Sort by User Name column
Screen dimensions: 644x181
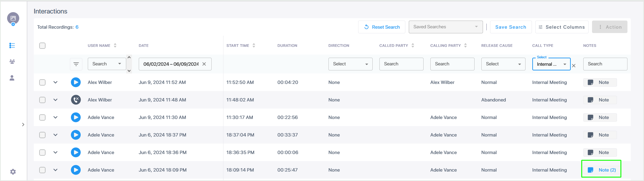point(115,46)
